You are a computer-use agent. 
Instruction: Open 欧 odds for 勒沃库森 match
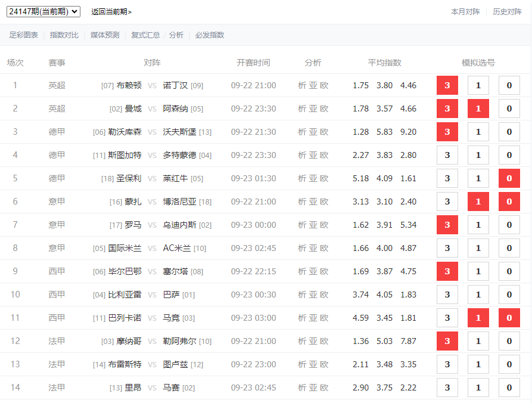[x=324, y=132]
